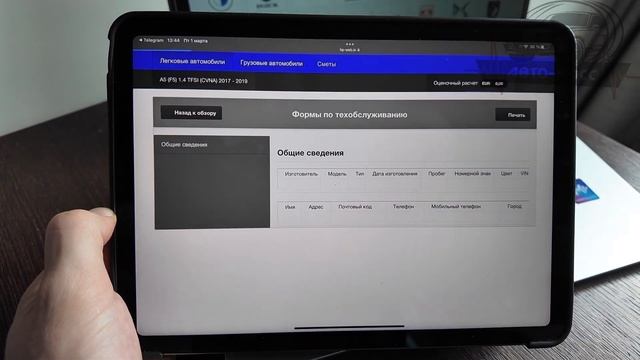Click the Номерной знак column header
640x360 pixels.
(x=473, y=173)
